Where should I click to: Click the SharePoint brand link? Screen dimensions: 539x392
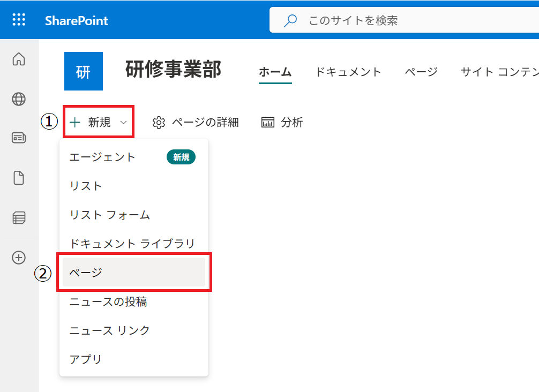click(76, 21)
